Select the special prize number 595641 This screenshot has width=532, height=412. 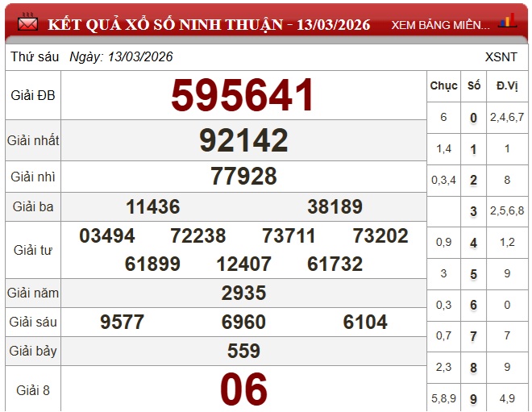[x=243, y=96]
